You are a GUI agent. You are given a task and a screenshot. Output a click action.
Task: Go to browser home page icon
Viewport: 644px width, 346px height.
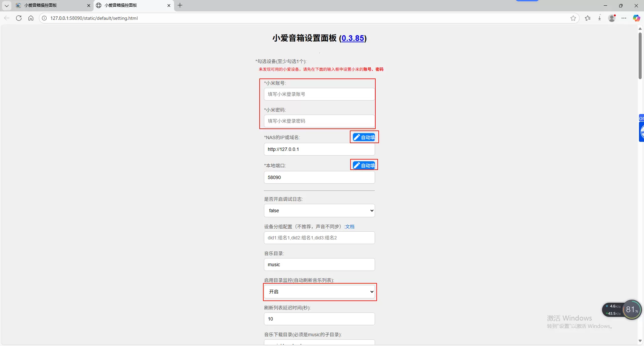31,18
